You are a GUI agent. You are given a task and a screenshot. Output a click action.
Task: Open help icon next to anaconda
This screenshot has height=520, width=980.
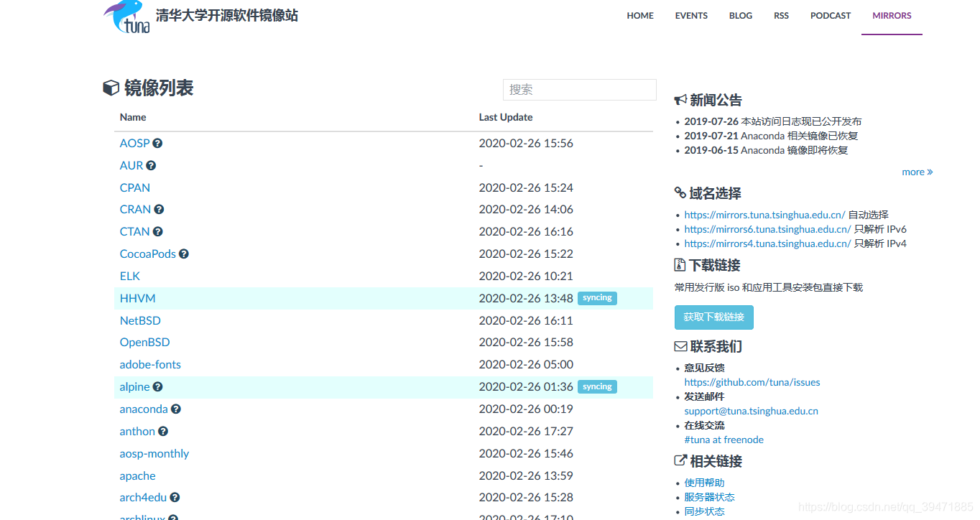point(175,409)
